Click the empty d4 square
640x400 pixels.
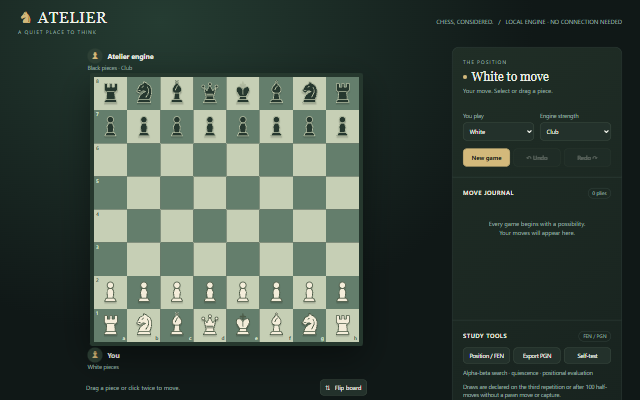[210, 226]
